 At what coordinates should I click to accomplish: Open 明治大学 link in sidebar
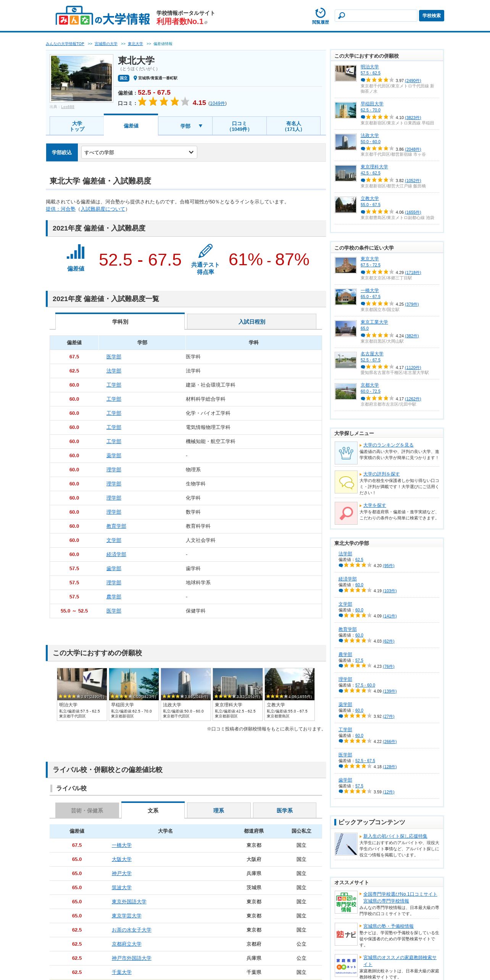tap(370, 67)
